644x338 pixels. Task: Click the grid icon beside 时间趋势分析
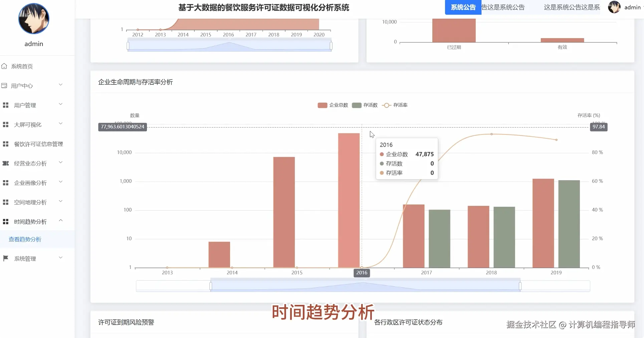6,222
